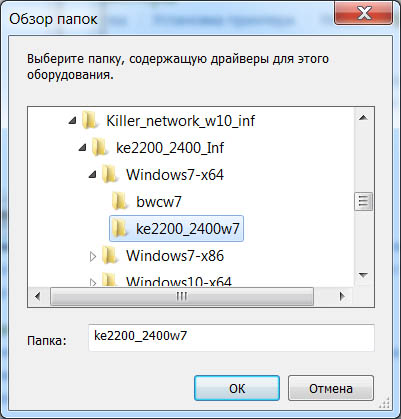401x419 pixels.
Task: Select the ke2200_2400_Inf folder name
Action: coord(170,148)
